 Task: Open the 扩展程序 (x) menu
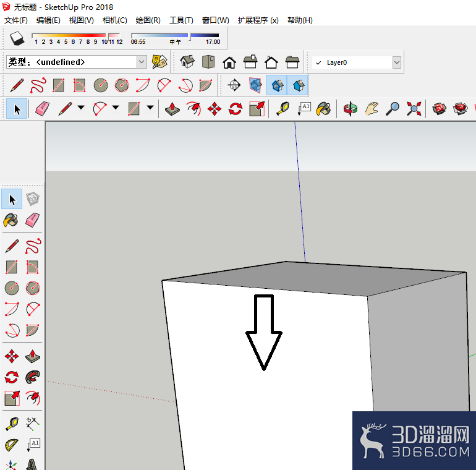tap(258, 20)
